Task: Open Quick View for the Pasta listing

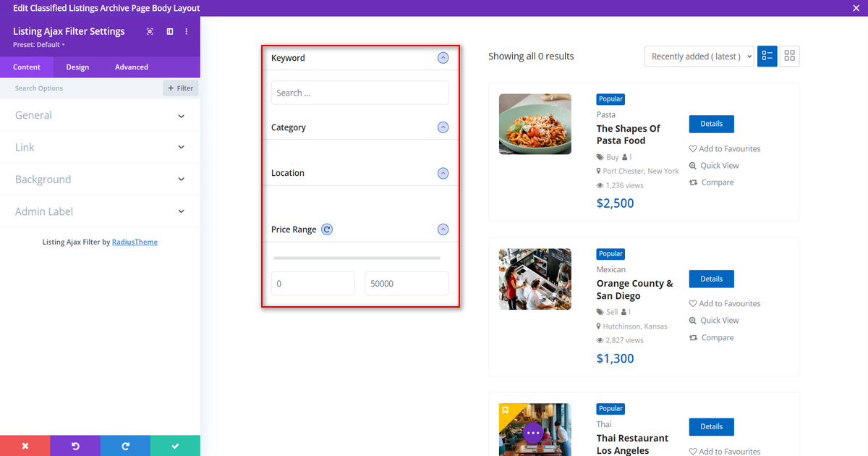Action: coord(714,166)
